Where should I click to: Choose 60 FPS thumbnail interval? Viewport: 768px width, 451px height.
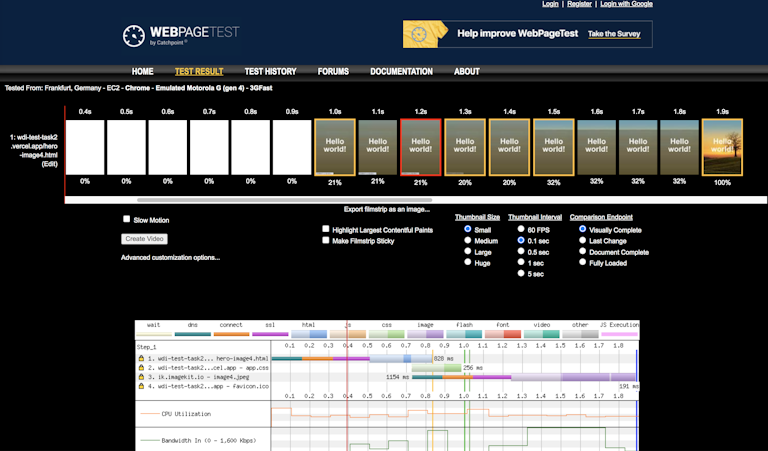pos(521,229)
